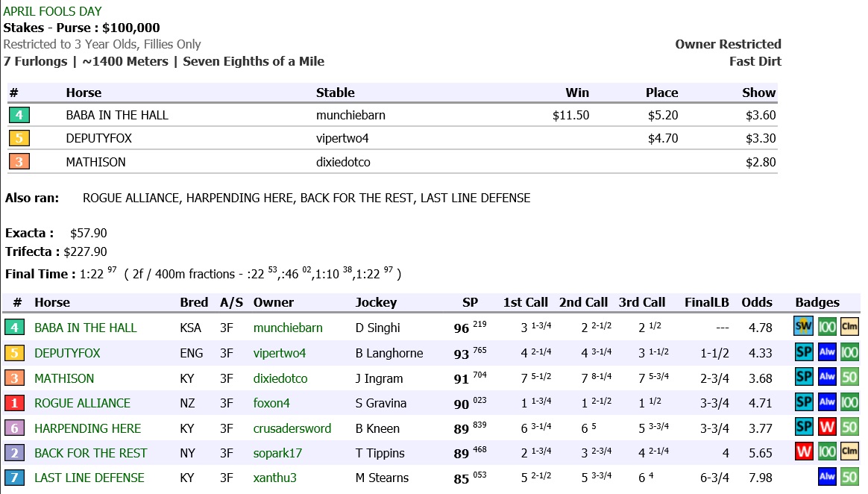Click the SP badge in the Deputyfox row
Image resolution: width=868 pixels, height=494 pixels.
pos(803,352)
